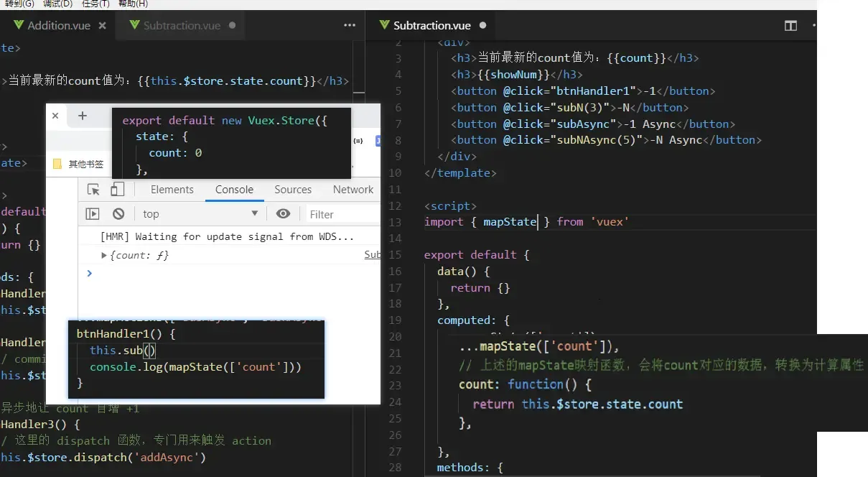Open the top frame context dropdown

(199, 213)
